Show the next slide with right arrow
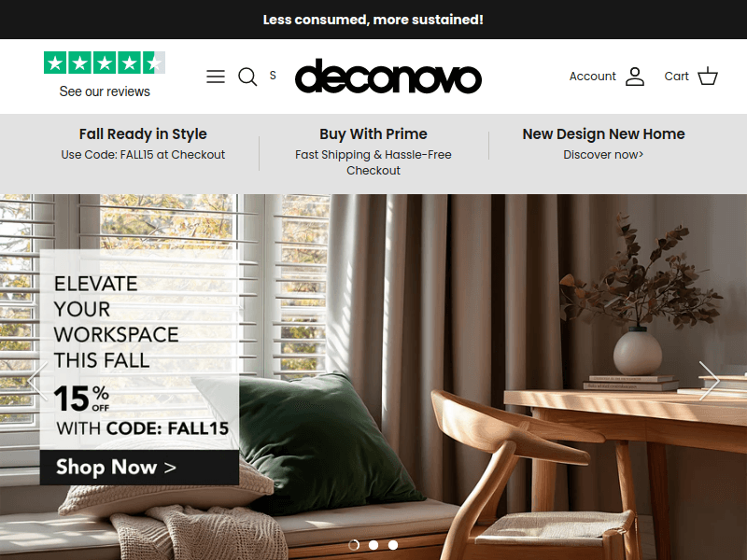 [x=709, y=381]
